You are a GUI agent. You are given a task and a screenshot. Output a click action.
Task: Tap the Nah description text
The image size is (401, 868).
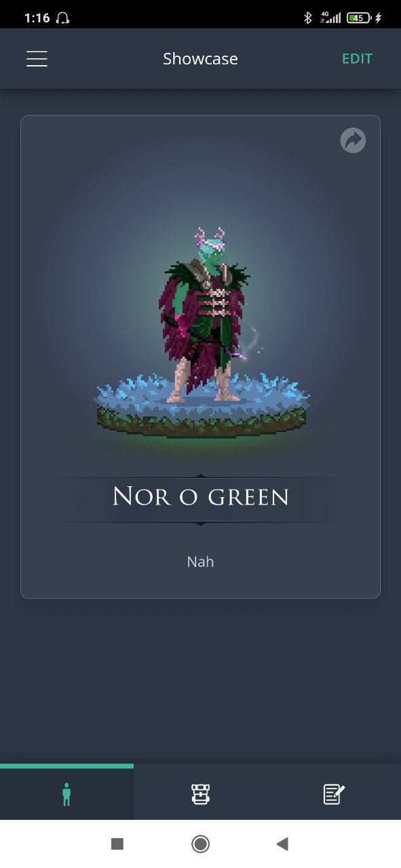(200, 561)
